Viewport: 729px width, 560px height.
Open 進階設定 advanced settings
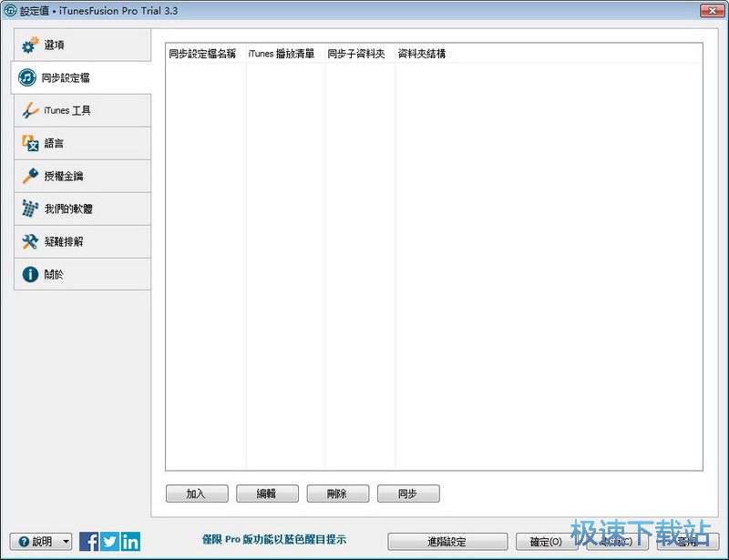pyautogui.click(x=447, y=541)
